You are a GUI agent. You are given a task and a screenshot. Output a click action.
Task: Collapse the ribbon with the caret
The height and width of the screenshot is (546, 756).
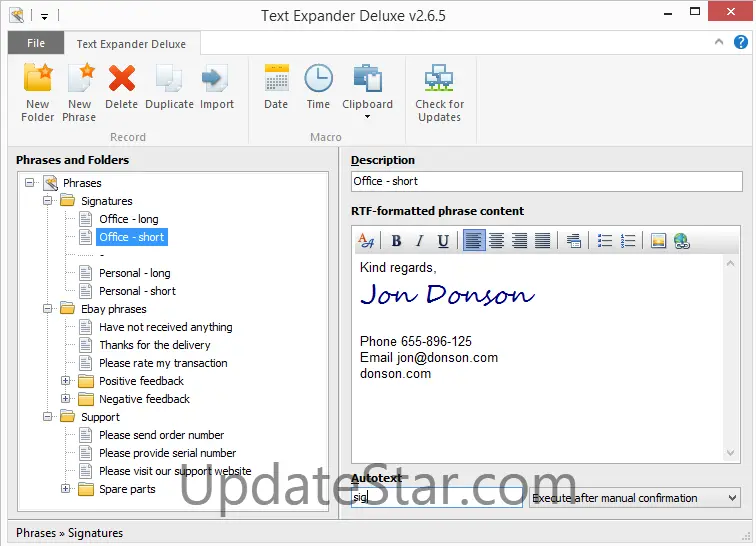pyautogui.click(x=718, y=42)
